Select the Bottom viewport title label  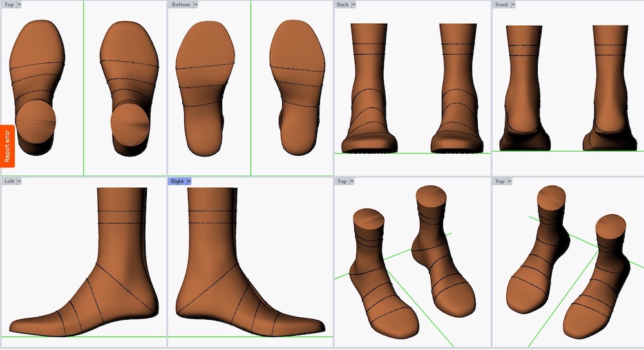[181, 5]
